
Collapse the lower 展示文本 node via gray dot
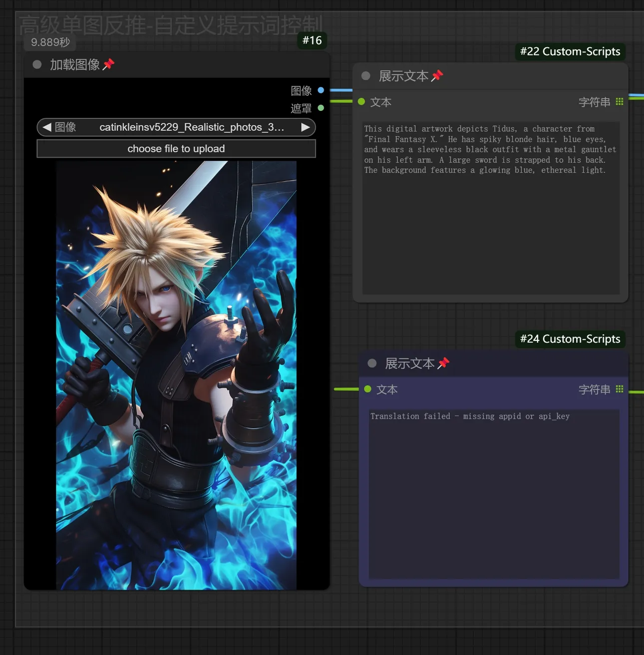point(372,363)
